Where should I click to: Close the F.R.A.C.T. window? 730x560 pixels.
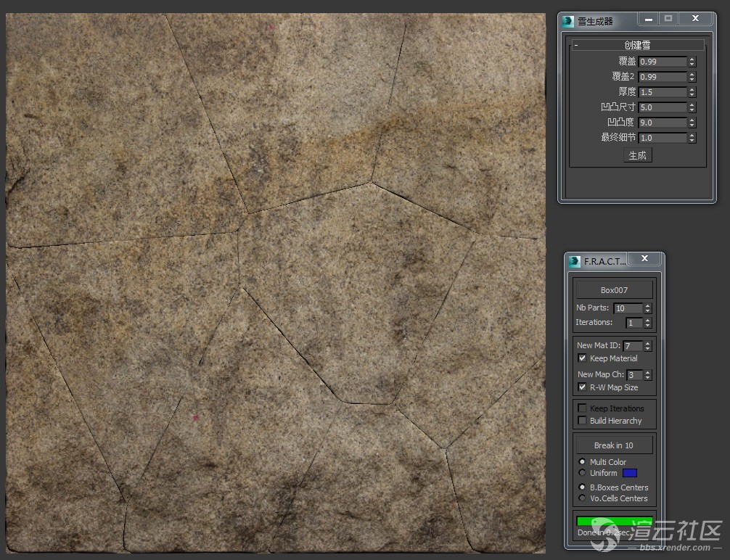[x=645, y=258]
